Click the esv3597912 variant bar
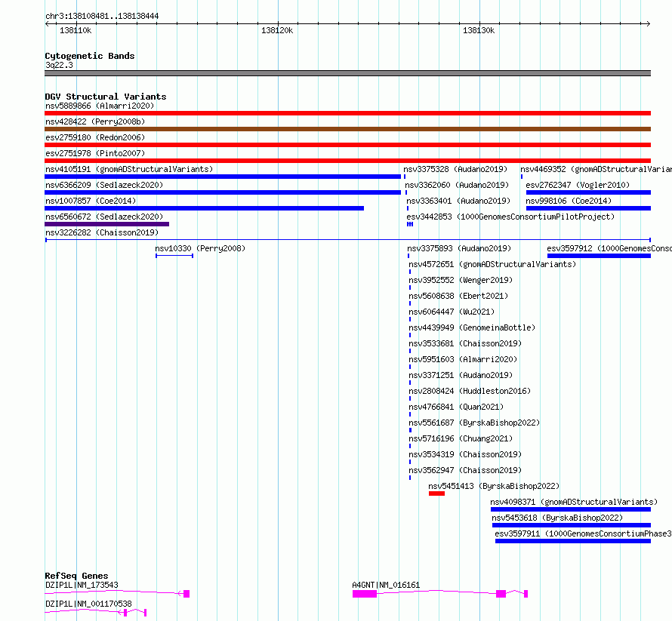The image size is (672, 621). coord(600,256)
